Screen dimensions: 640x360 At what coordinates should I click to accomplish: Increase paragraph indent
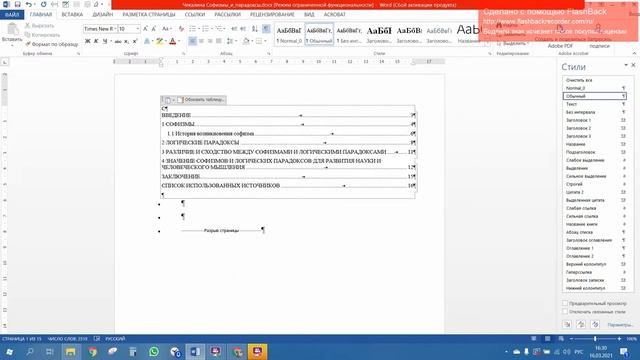(x=243, y=29)
